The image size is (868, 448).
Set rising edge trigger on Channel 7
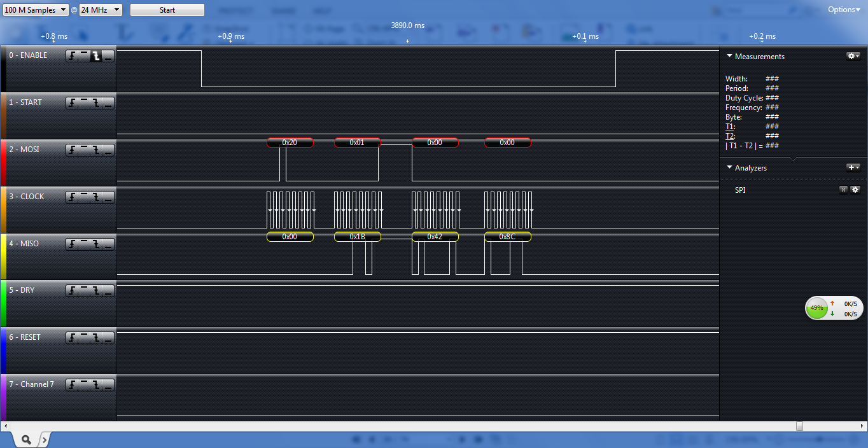pos(72,384)
